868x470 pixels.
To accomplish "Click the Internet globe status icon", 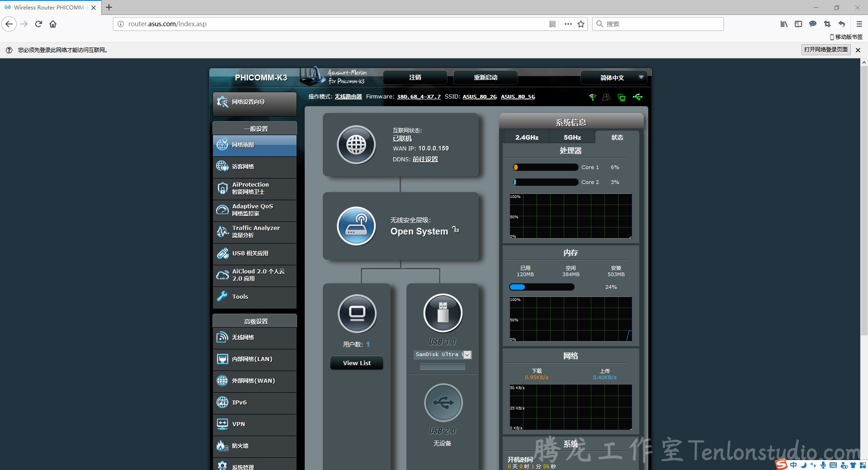I will coord(356,145).
